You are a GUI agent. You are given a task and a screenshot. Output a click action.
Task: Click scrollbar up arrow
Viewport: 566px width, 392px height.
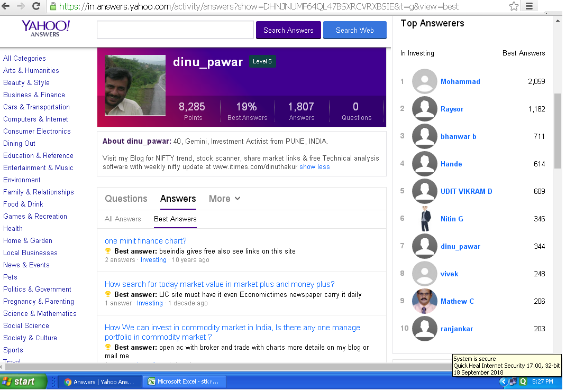(x=558, y=21)
